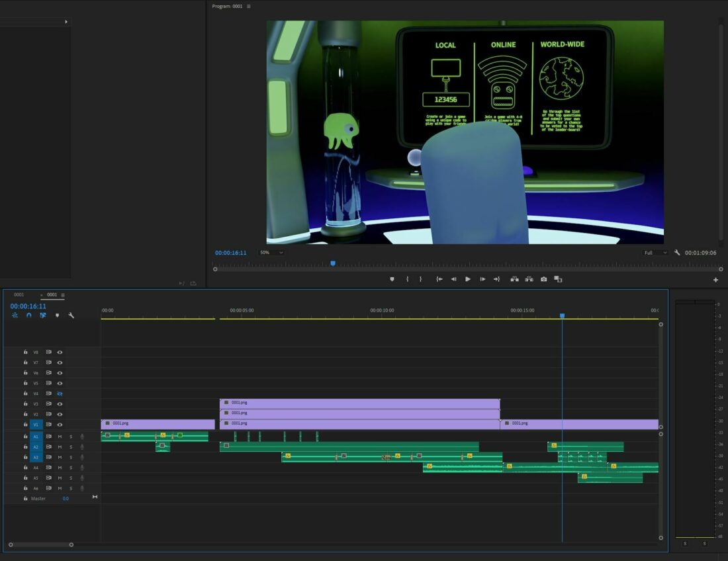
Task: Click the Program monitor video preview
Action: [x=465, y=132]
